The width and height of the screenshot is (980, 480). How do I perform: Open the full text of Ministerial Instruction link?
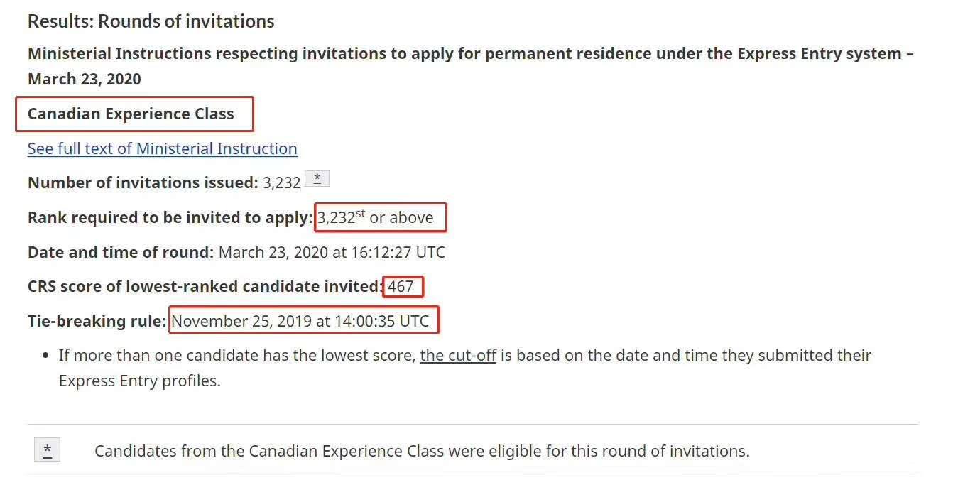point(162,148)
